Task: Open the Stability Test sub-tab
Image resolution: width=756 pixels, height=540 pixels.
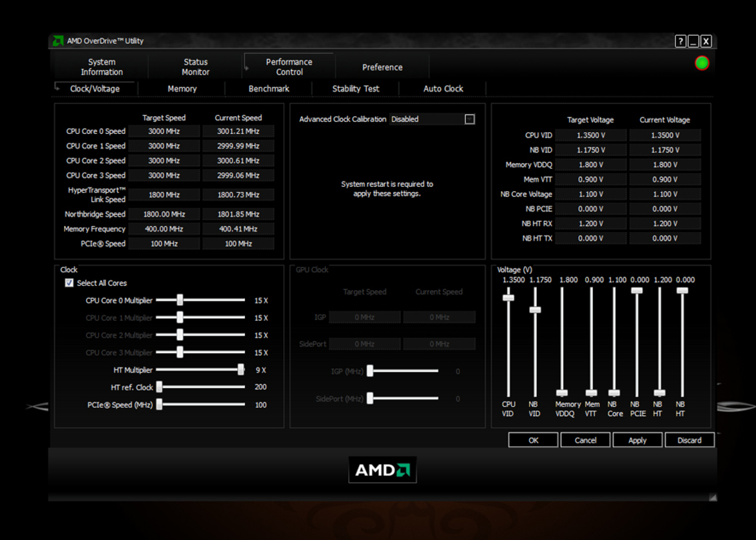Action: pos(356,89)
